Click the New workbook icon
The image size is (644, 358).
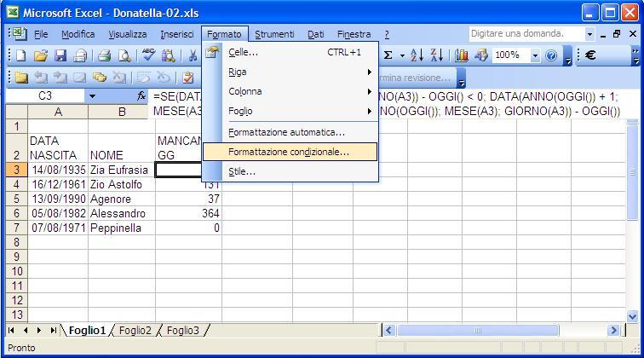[x=21, y=55]
